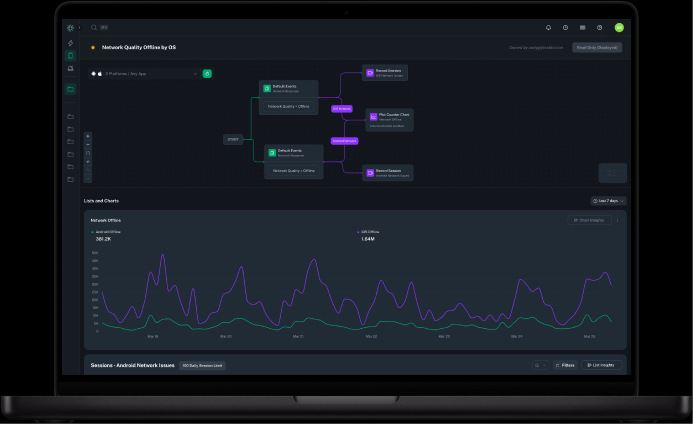Open the notifications bell

click(x=548, y=28)
